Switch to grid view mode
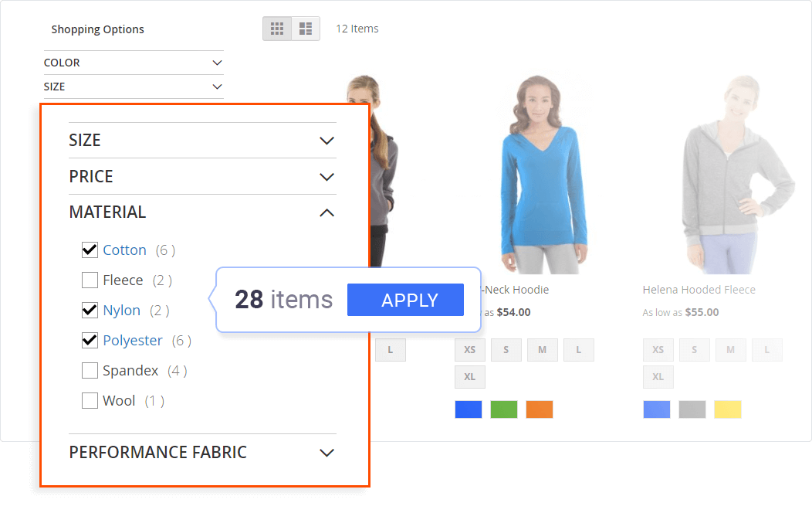This screenshot has width=812, height=513. click(277, 29)
